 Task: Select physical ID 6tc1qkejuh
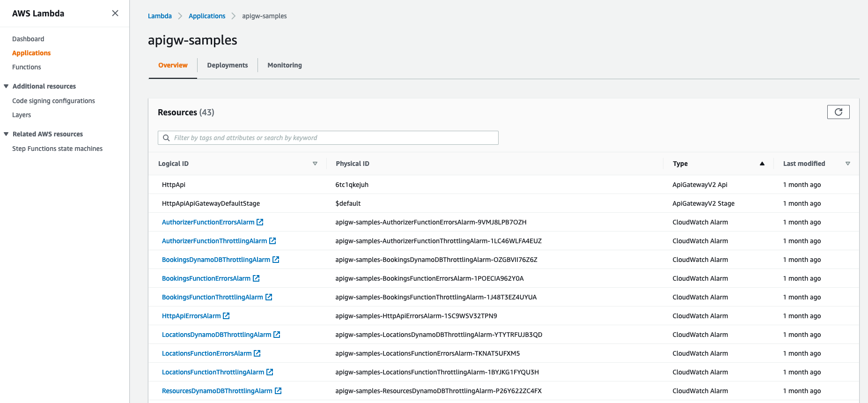click(x=352, y=185)
